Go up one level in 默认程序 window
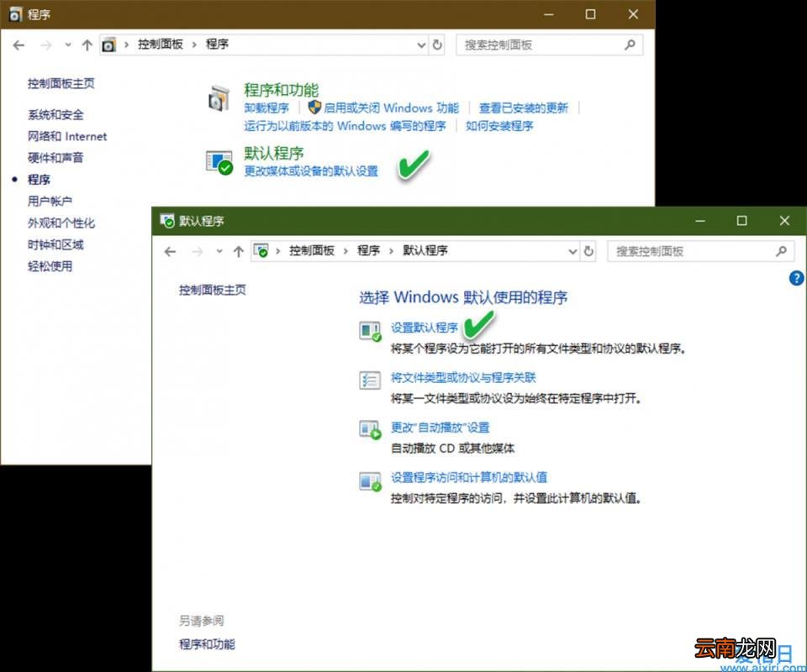The image size is (807, 672). pyautogui.click(x=238, y=251)
